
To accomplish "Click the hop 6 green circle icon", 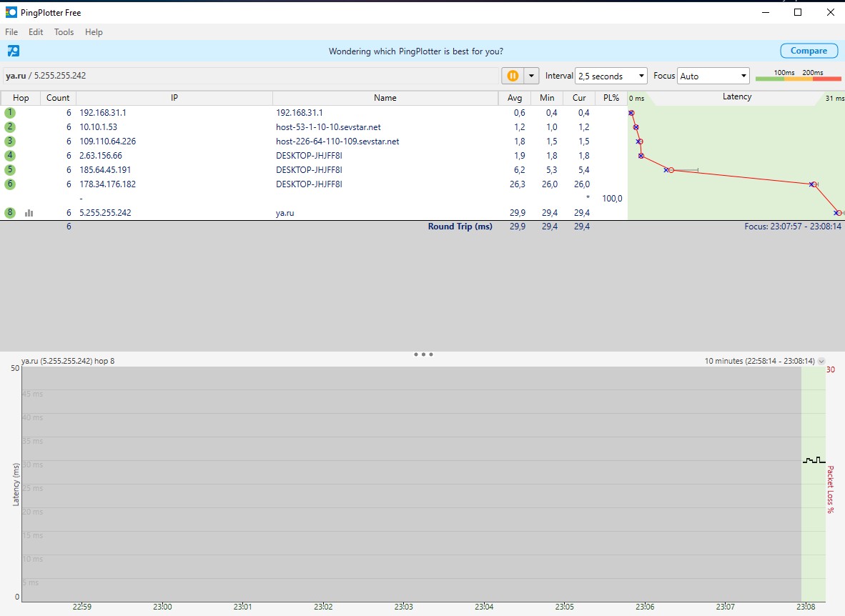I will pyautogui.click(x=10, y=184).
